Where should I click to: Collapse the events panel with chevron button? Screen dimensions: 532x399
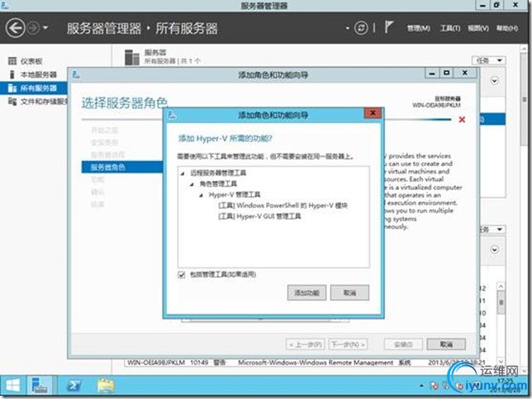click(x=494, y=250)
